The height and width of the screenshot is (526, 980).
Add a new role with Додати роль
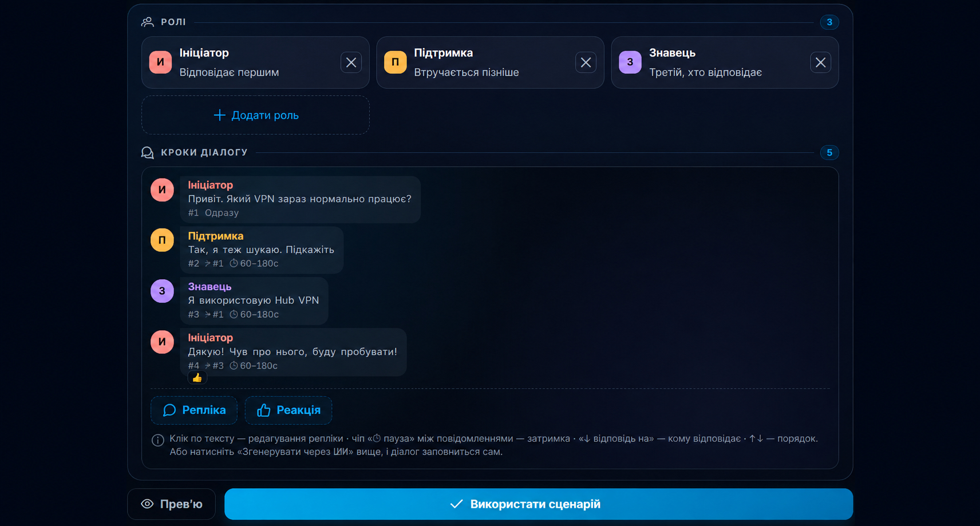255,115
